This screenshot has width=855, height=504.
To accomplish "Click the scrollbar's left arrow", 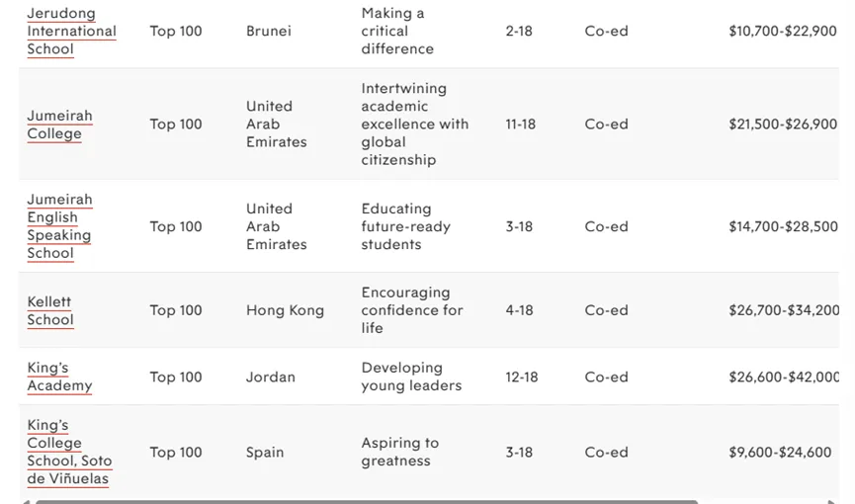I will tap(27, 501).
